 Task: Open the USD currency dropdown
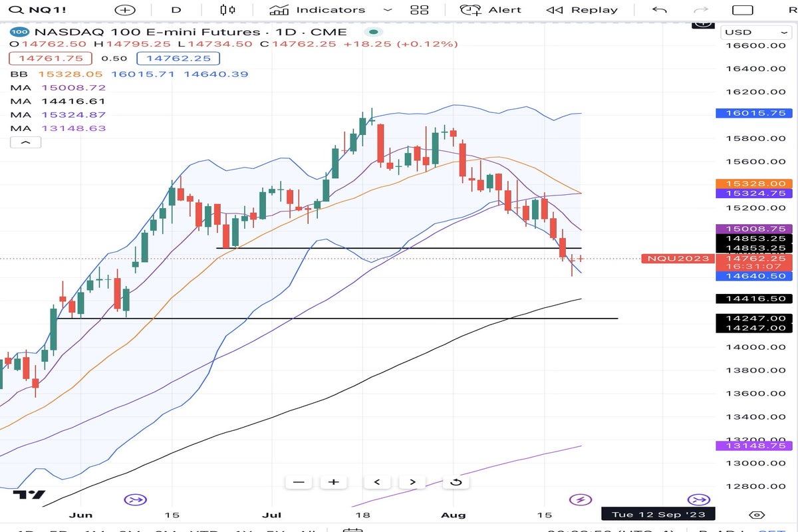click(x=755, y=32)
